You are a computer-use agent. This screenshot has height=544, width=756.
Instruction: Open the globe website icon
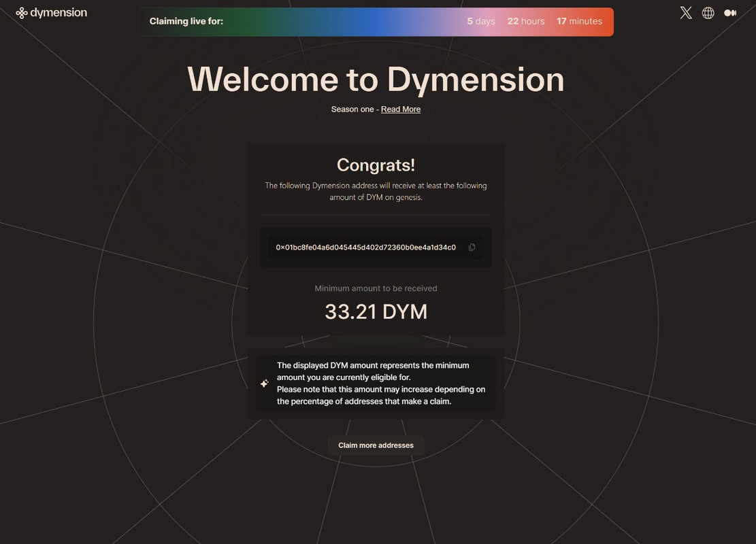point(708,13)
